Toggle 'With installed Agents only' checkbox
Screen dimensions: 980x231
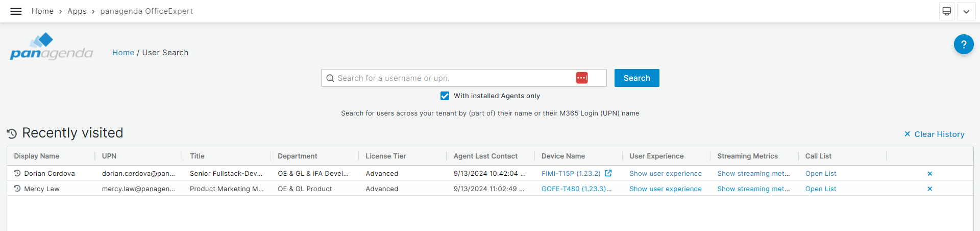tap(445, 96)
